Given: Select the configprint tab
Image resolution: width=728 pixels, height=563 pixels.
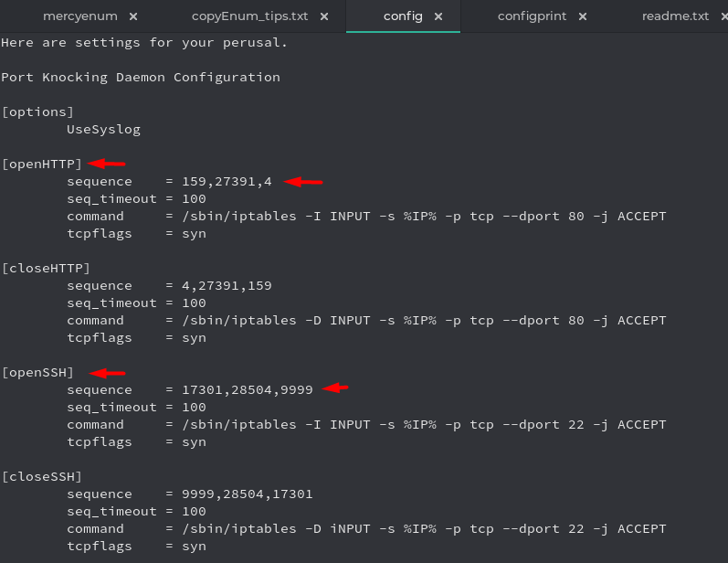Looking at the screenshot, I should coord(532,16).
